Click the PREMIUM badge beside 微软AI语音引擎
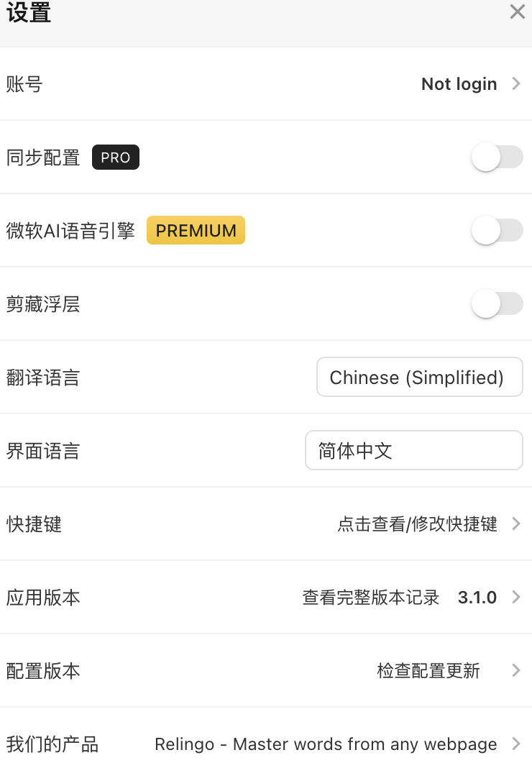Viewport: 532px width, 768px height. coord(196,231)
